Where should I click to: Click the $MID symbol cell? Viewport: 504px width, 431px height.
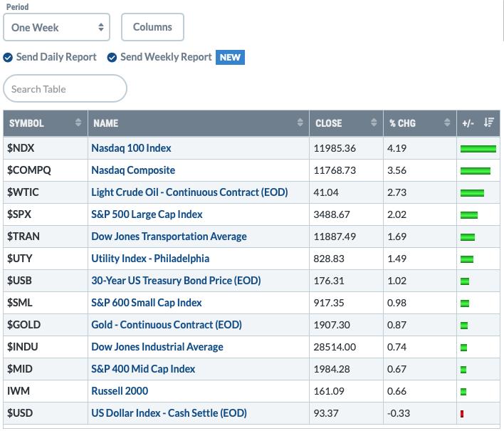pos(46,369)
